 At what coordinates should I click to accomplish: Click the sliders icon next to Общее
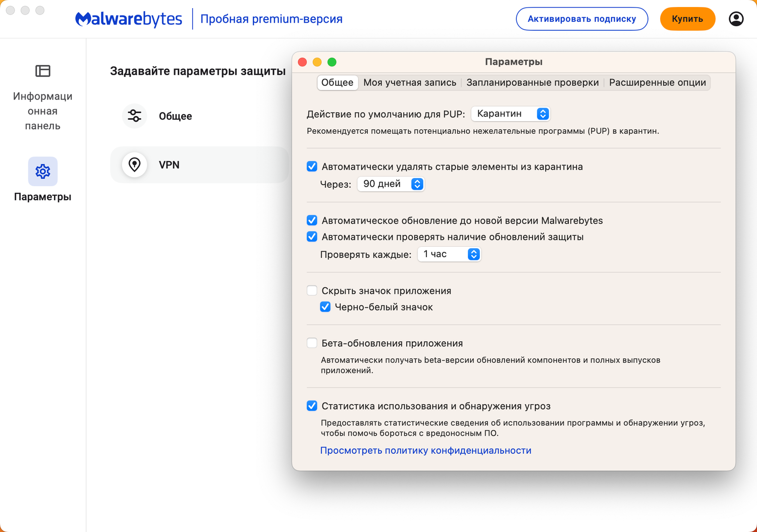135,116
